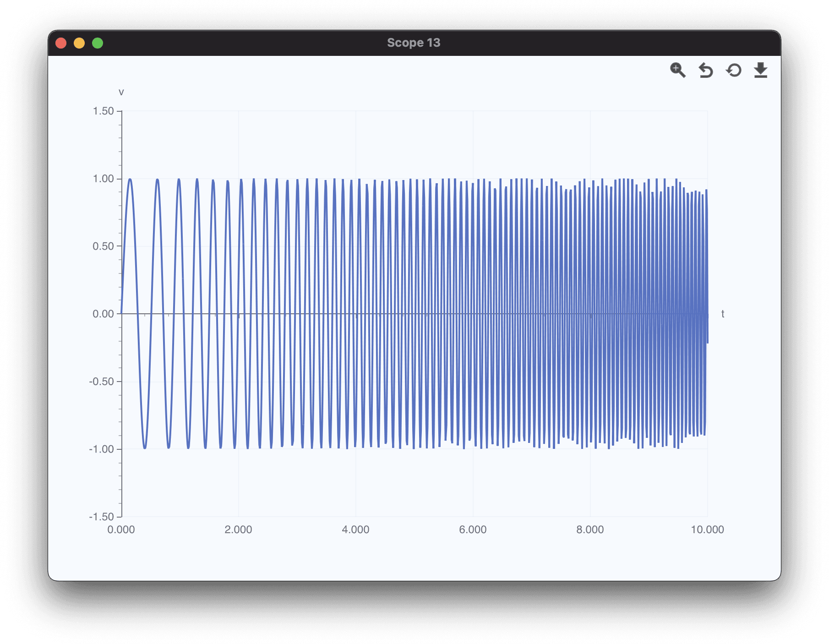Click the Scope 13 title text
829x644 pixels.
pos(414,43)
